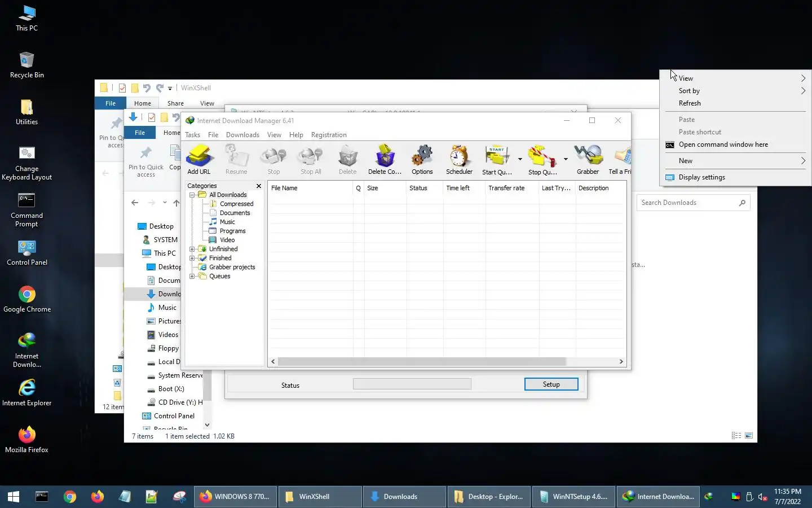This screenshot has width=812, height=508.
Task: Select the Compressed category
Action: pos(236,204)
